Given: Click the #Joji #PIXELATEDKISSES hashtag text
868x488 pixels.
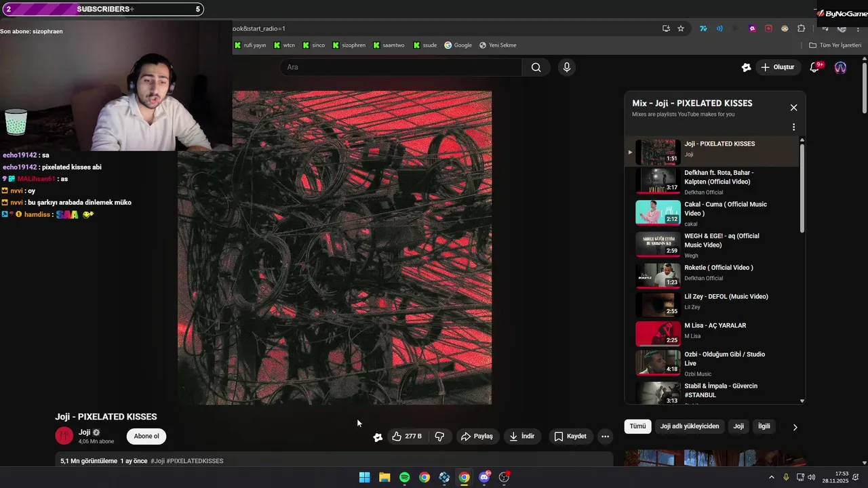Looking at the screenshot, I should pos(187,461).
